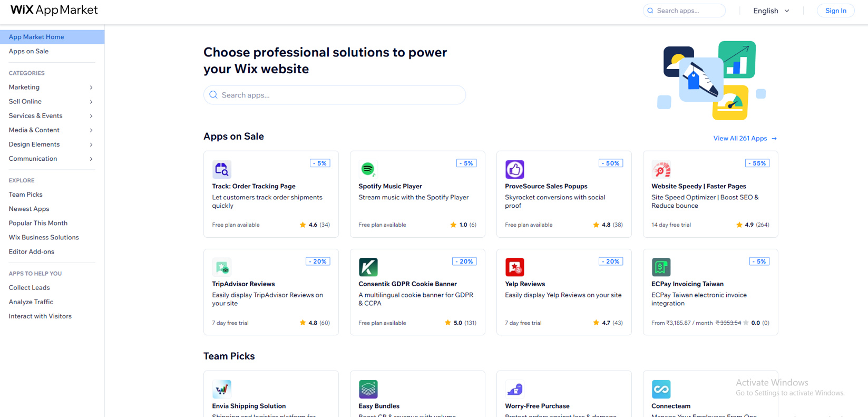Select the Website Speedy speedometer icon
This screenshot has height=417, width=868.
[661, 169]
